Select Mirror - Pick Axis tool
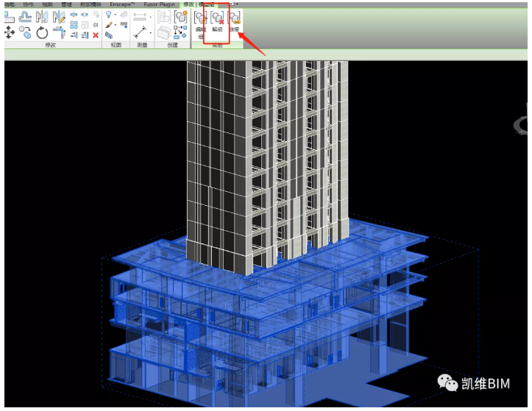The height and width of the screenshot is (411, 532). (42, 17)
